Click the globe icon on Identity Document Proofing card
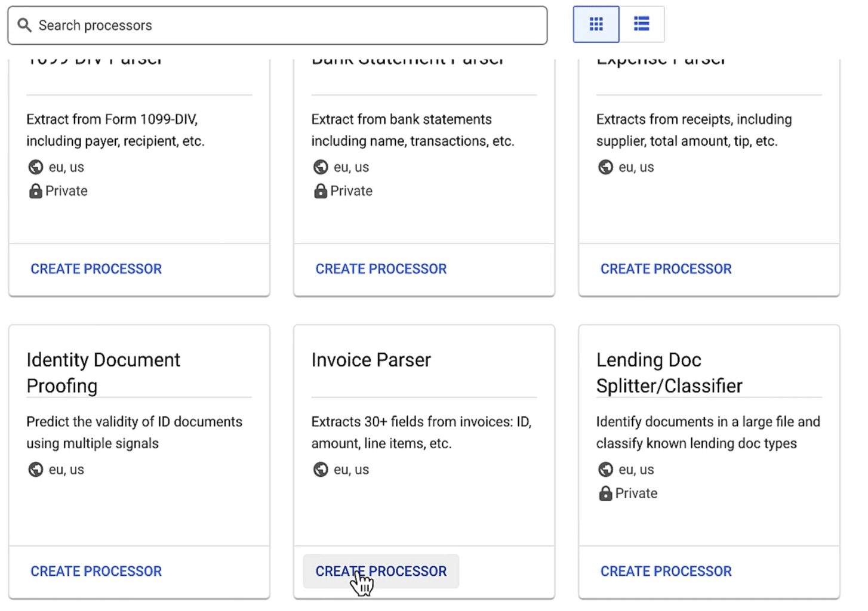The height and width of the screenshot is (611, 868). click(35, 470)
